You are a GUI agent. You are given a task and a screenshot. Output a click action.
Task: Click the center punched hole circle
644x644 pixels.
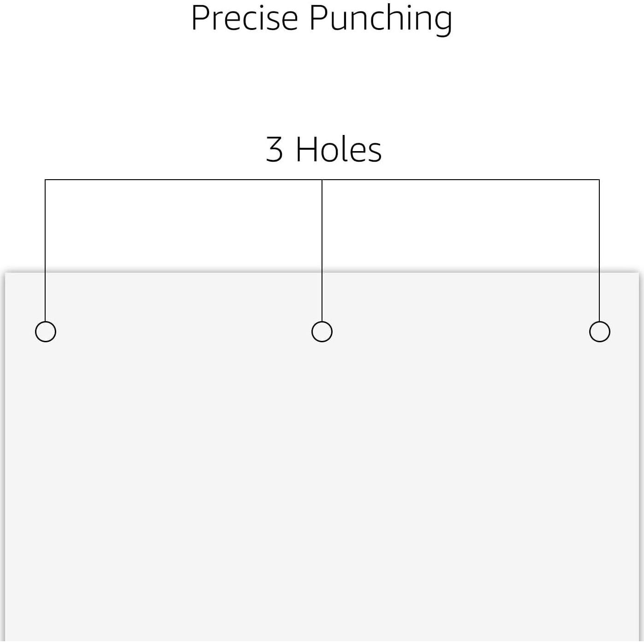322,332
